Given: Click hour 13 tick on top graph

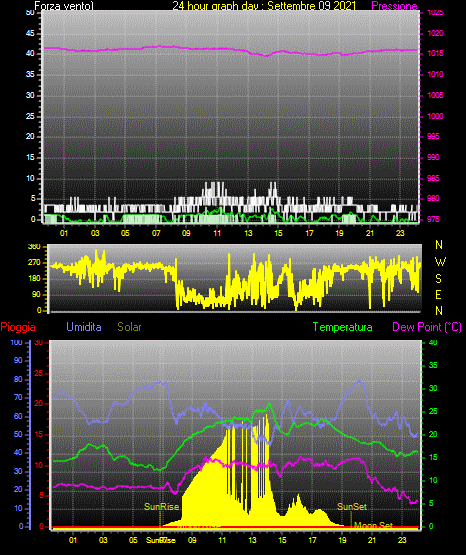Looking at the screenshot, I should pos(248,233).
